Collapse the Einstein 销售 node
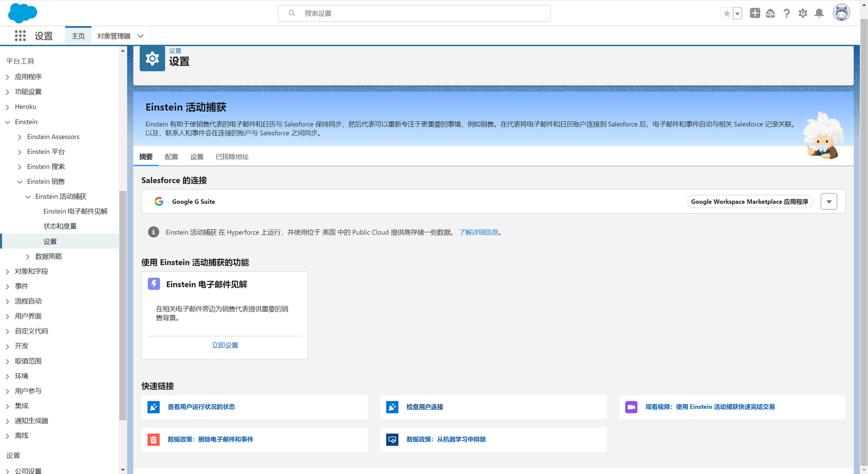 point(20,182)
